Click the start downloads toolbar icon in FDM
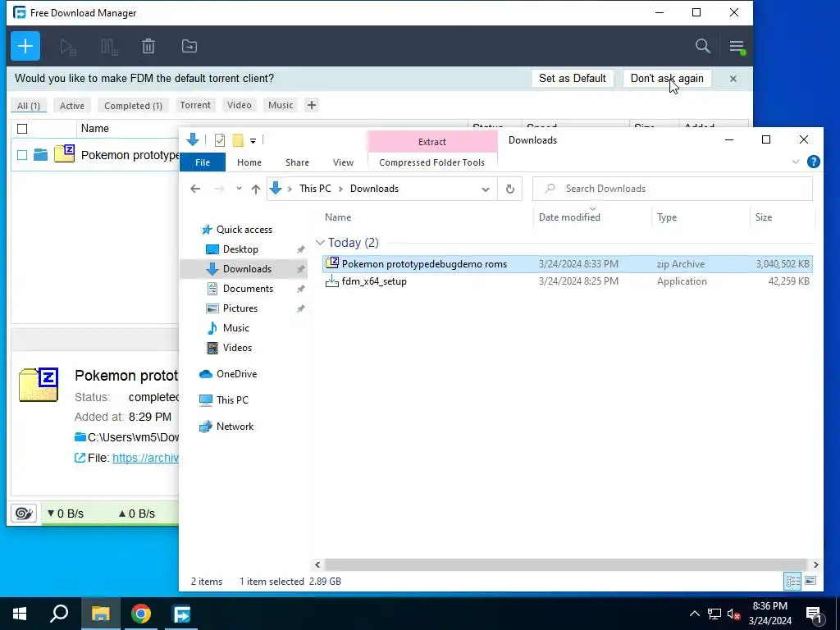 tap(69, 47)
